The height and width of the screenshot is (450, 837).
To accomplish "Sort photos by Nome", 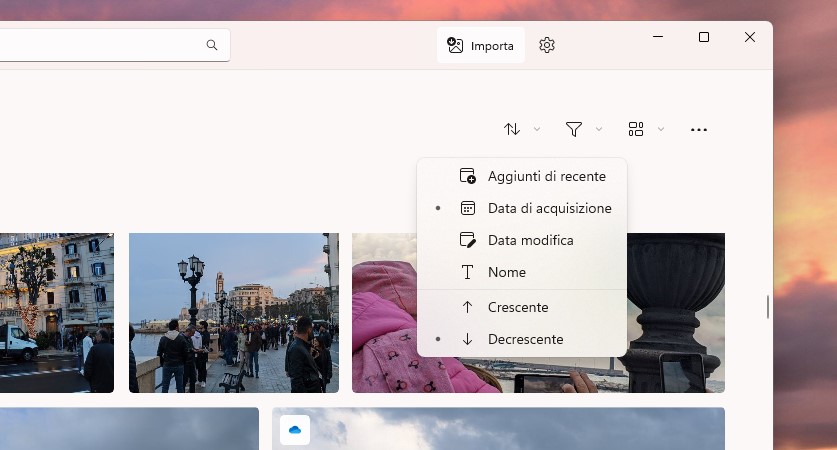I will [x=522, y=272].
